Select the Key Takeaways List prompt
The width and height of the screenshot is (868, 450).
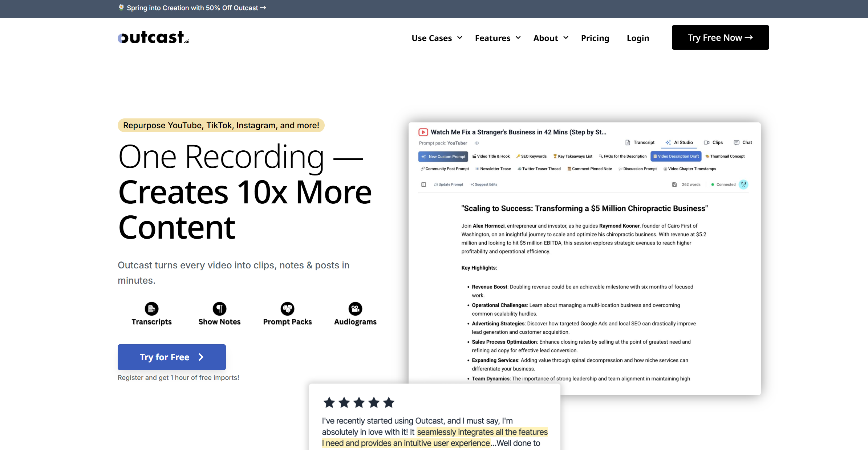click(x=573, y=157)
